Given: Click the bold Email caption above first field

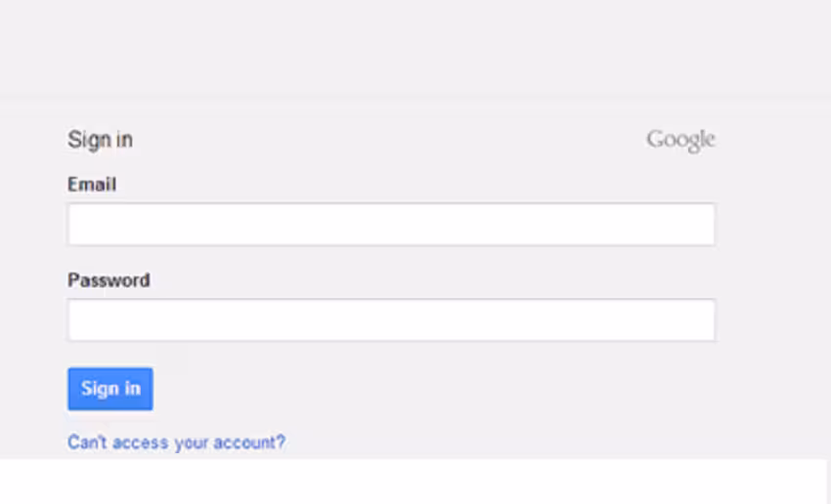Looking at the screenshot, I should coord(92,184).
